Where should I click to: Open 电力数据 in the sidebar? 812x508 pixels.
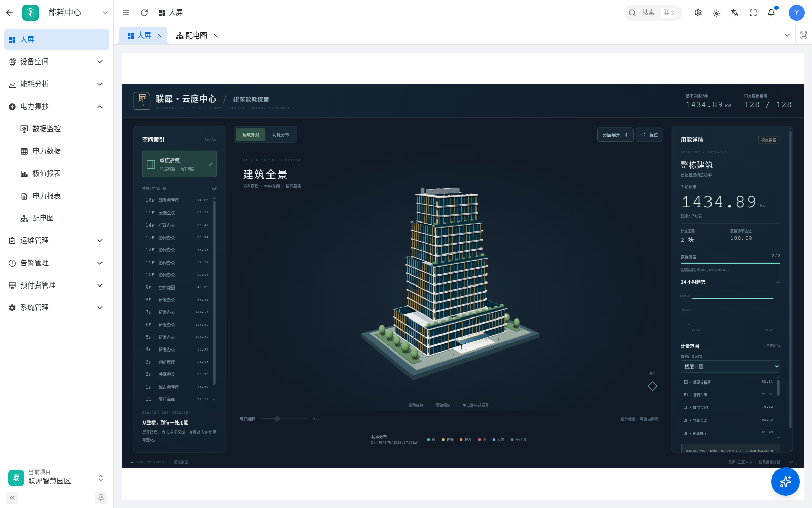tap(56, 151)
